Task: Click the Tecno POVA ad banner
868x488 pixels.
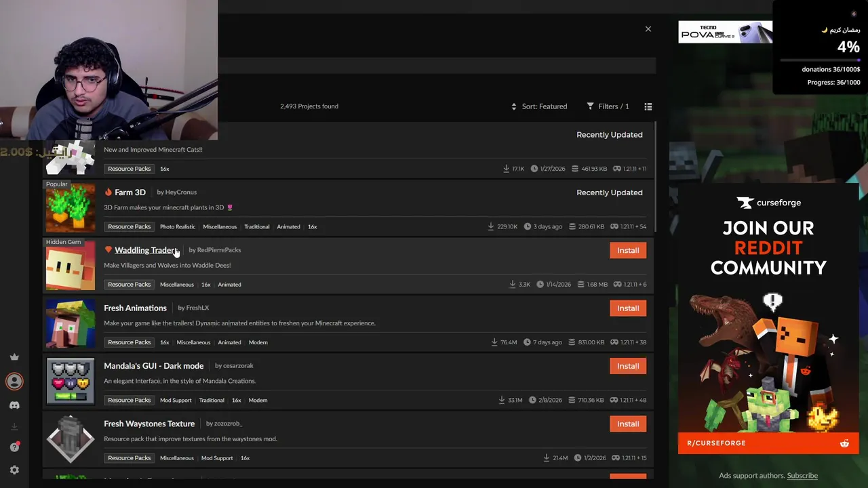Action: (x=725, y=32)
